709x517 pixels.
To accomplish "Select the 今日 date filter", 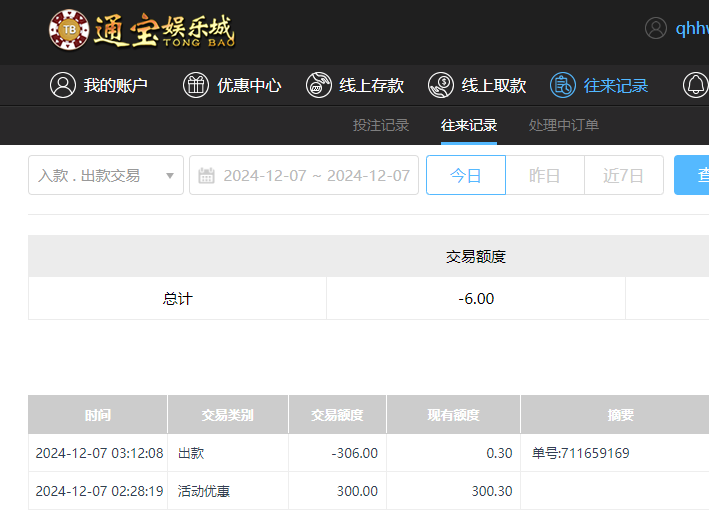I will [x=466, y=175].
